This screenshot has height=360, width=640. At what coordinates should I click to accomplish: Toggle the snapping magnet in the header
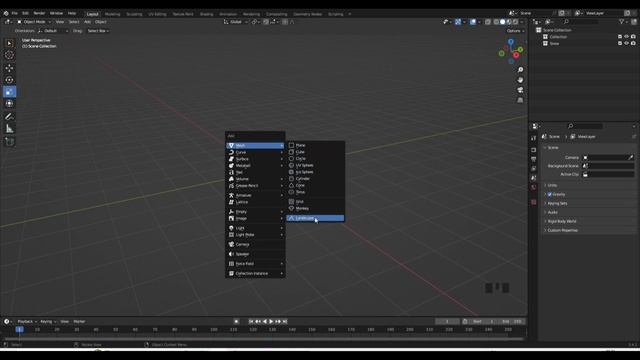pos(266,22)
